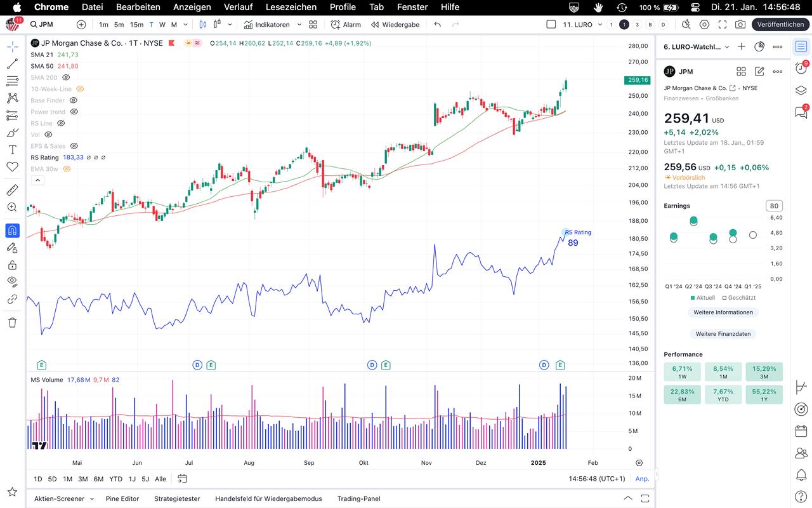Open the Lesezeichen menu in menu bar
Screen dimensions: 812x508
tap(291, 7)
